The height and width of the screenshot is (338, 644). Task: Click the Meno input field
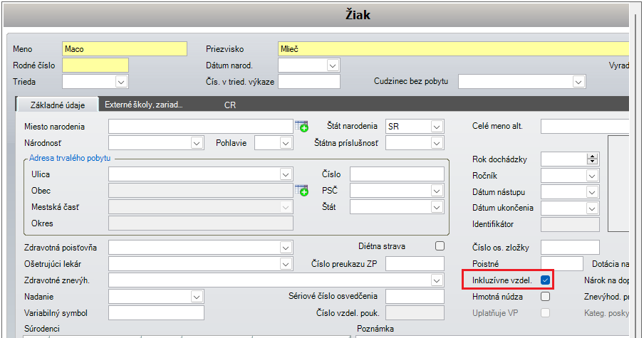point(124,49)
